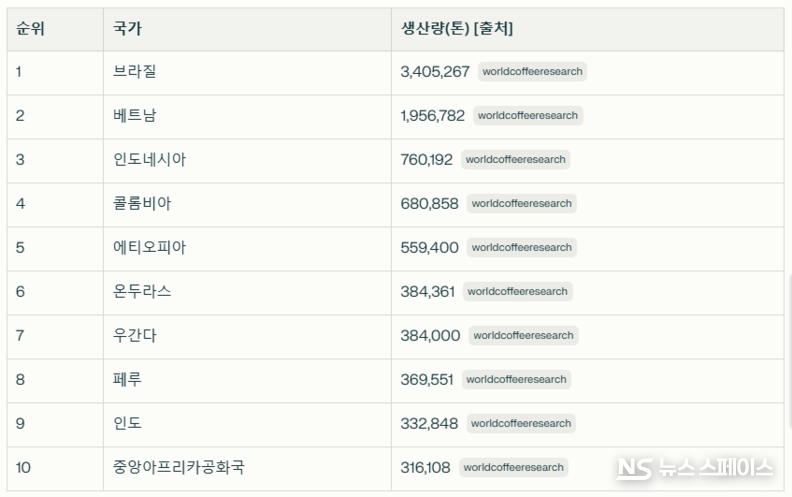
Task: Click the source tag beside 760,192
Action: [x=516, y=160]
